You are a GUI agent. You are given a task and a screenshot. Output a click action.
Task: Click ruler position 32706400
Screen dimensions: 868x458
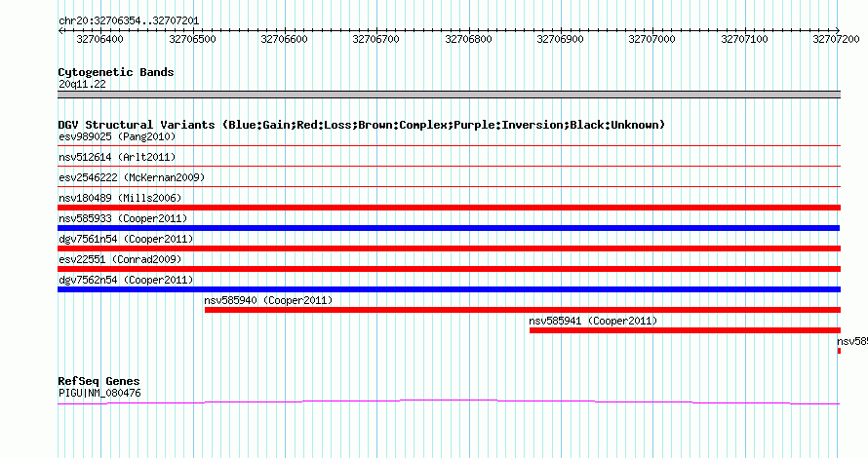coord(99,39)
